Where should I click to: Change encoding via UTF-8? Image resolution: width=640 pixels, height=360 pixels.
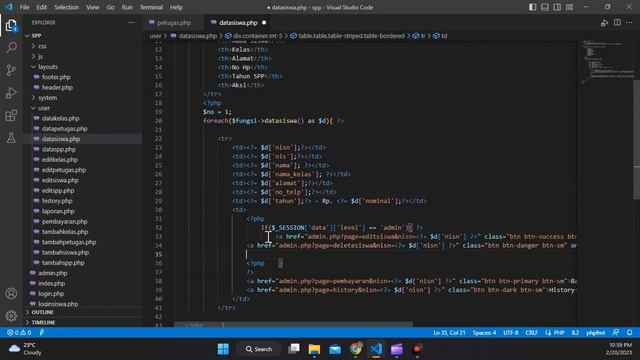511,333
